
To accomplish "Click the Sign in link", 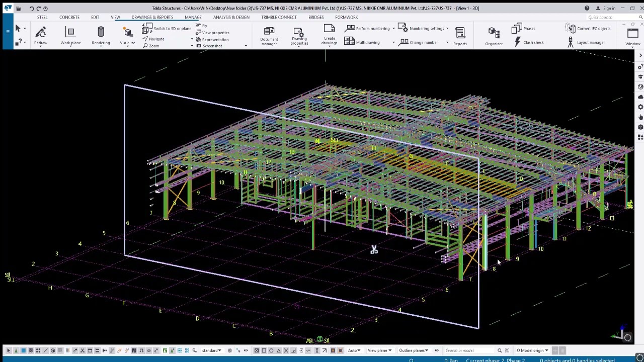I will click(606, 8).
